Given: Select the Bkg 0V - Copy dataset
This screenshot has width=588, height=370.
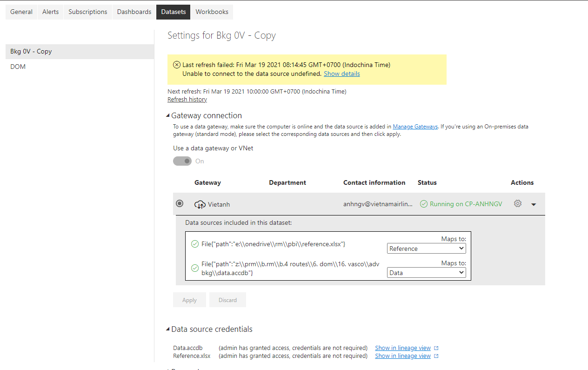Looking at the screenshot, I should 80,51.
